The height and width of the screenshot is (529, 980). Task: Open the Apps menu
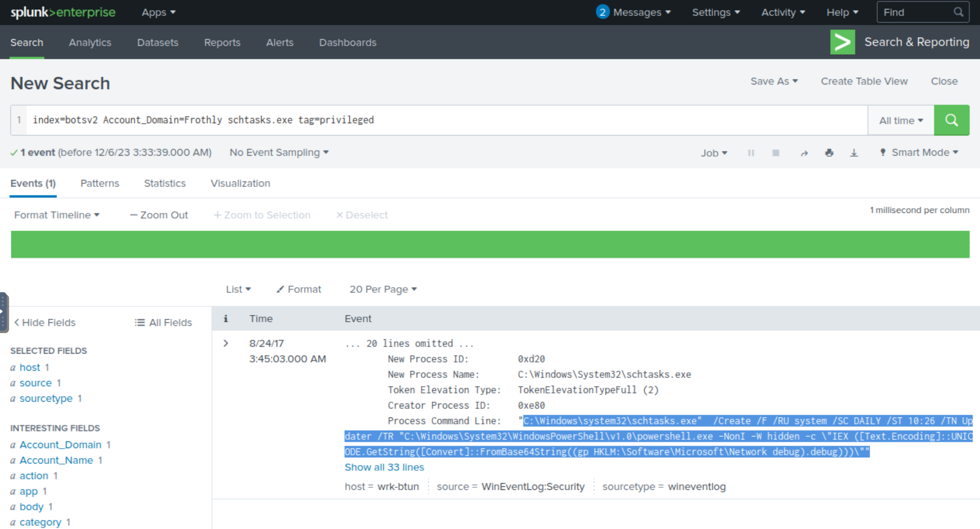click(159, 12)
